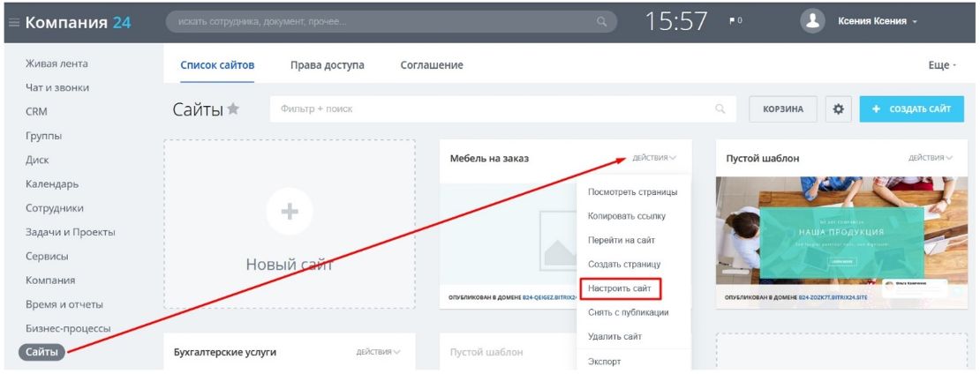This screenshot has height=374, width=980.
Task: Click the filter search magnifier icon
Action: pos(720,108)
